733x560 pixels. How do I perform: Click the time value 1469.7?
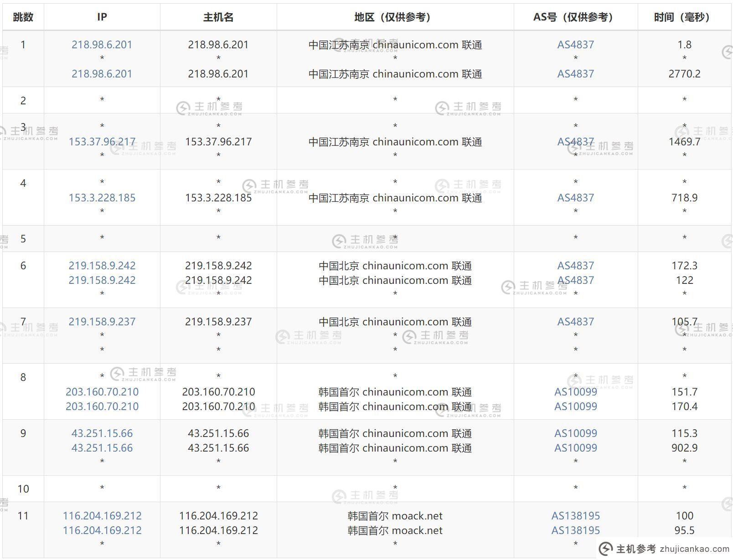(x=685, y=142)
